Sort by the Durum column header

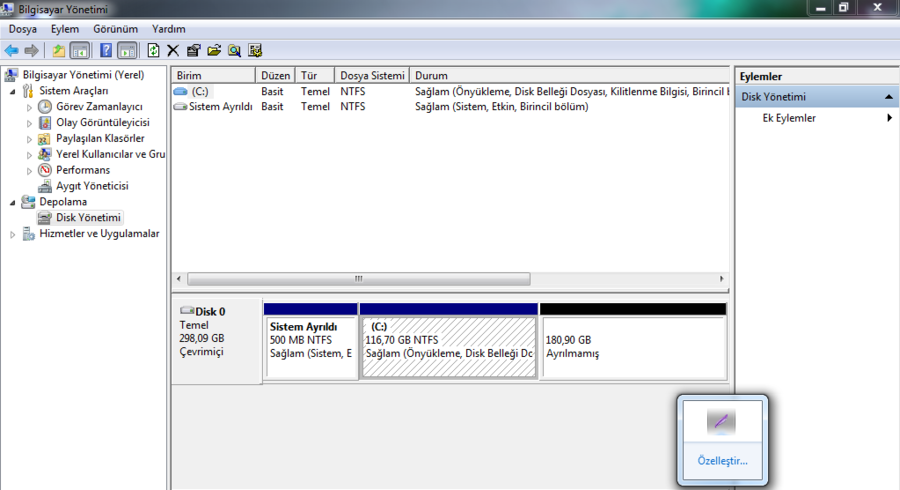(569, 75)
